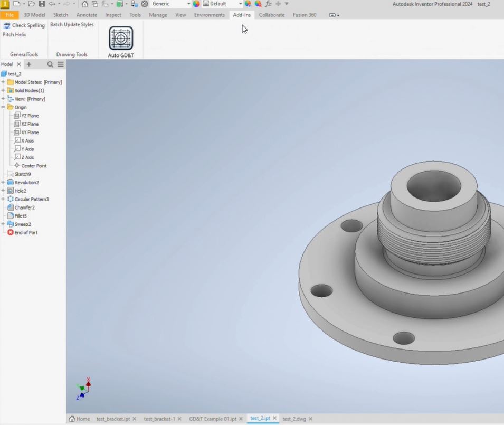Click the Pitch Helix button
504x425 pixels.
[x=14, y=34]
